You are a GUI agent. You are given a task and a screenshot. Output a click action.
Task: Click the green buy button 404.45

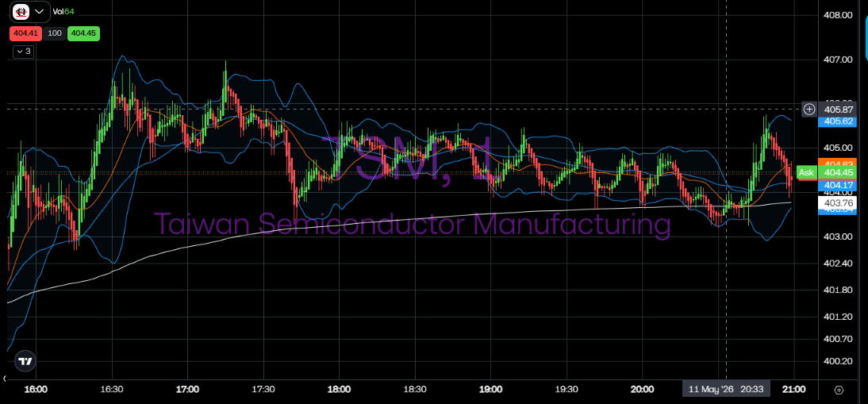point(83,33)
